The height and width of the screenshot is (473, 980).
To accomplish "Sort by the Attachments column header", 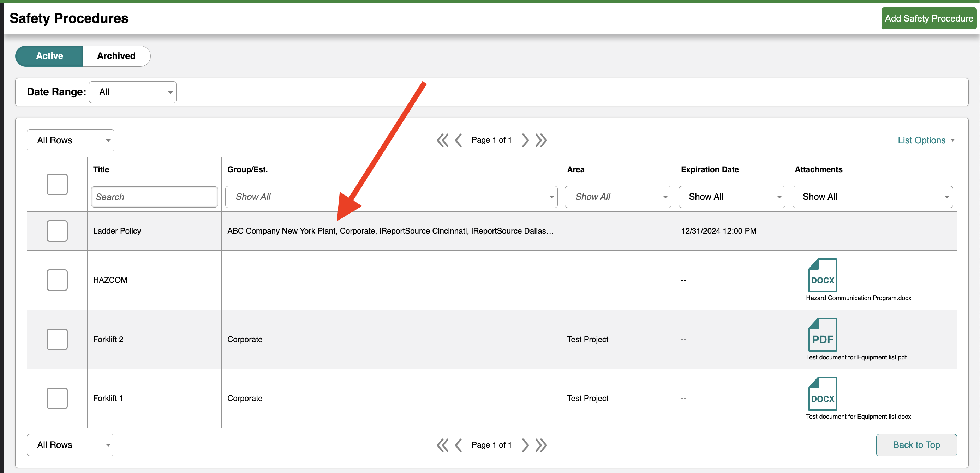I will 818,170.
